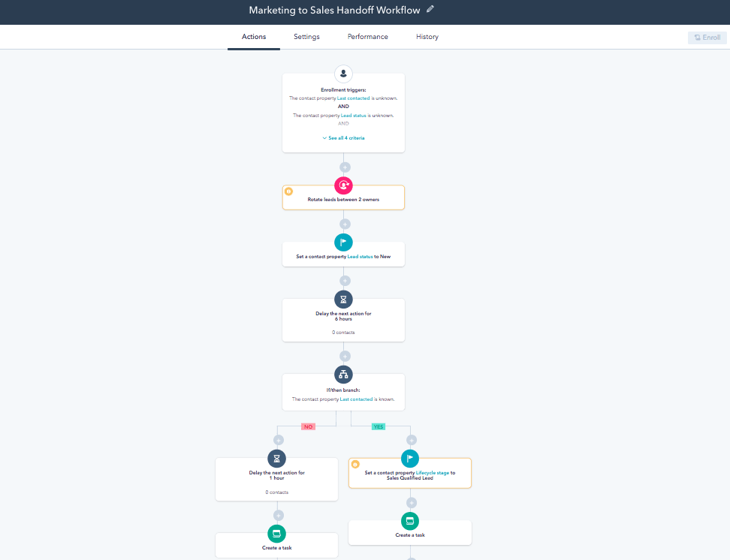Click the pencil icon to rename the workflow
The width and height of the screenshot is (730, 560).
click(x=430, y=9)
